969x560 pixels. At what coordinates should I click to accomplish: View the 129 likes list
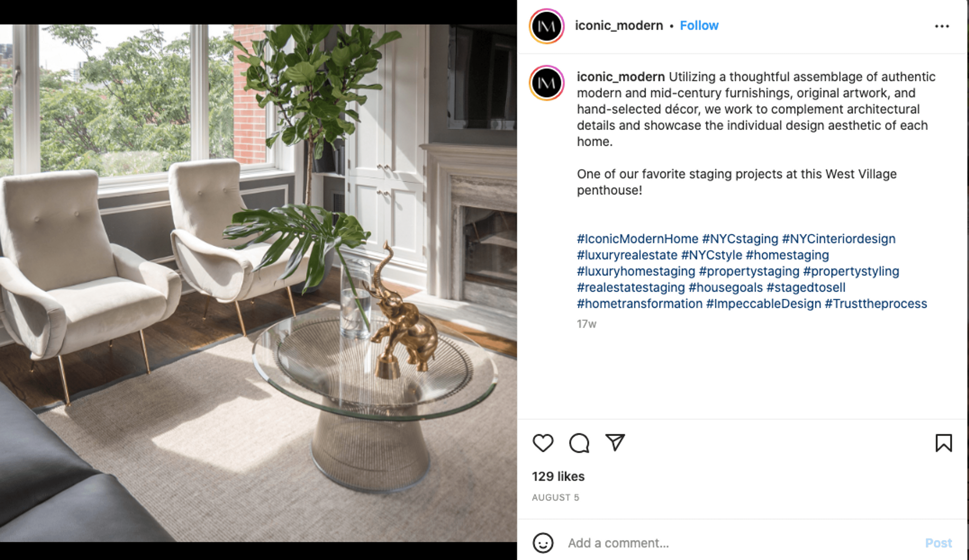coord(558,476)
